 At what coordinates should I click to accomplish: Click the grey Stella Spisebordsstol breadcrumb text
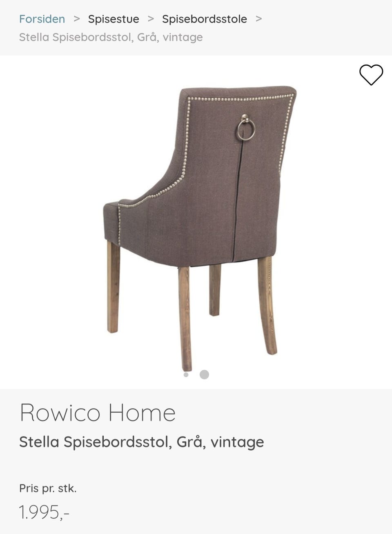pyautogui.click(x=111, y=37)
